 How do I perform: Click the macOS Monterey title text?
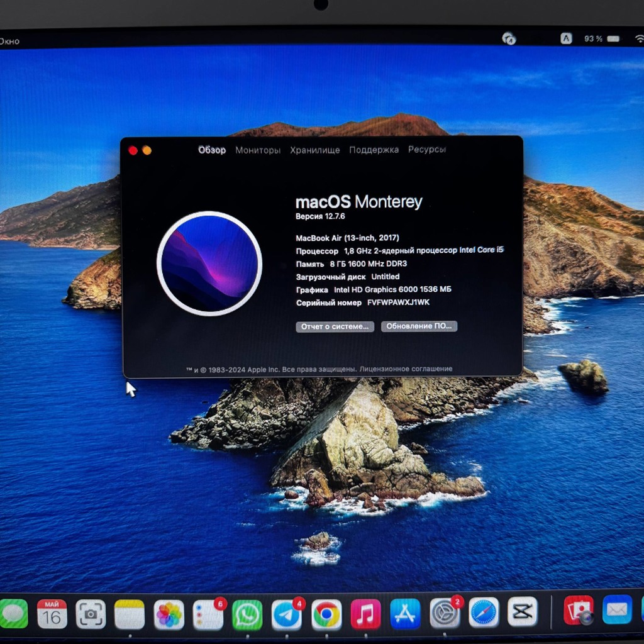[358, 202]
